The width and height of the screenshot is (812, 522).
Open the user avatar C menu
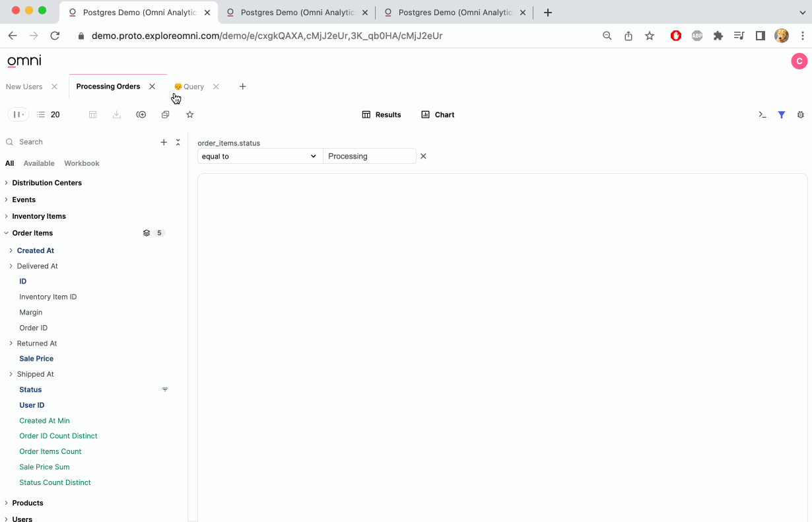coord(799,61)
